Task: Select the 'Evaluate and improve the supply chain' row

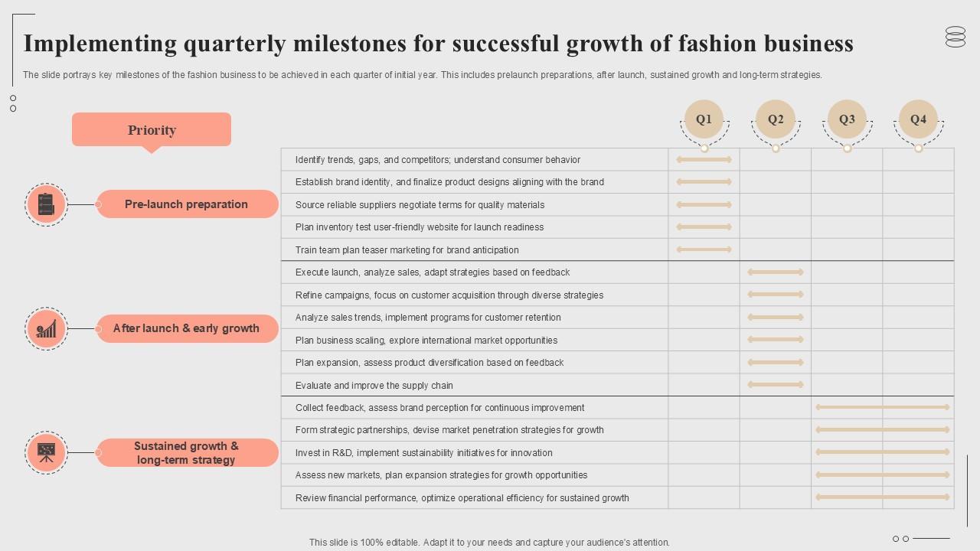Action: [374, 386]
